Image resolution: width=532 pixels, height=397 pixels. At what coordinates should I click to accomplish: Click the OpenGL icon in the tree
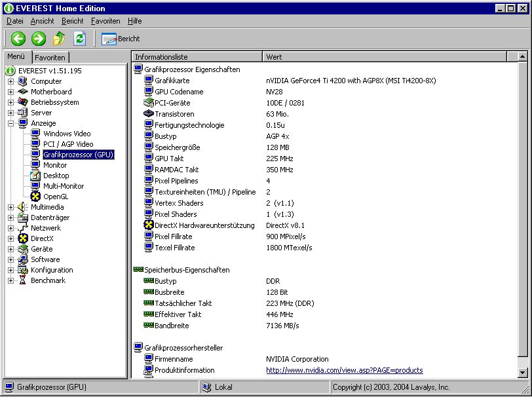[35, 197]
